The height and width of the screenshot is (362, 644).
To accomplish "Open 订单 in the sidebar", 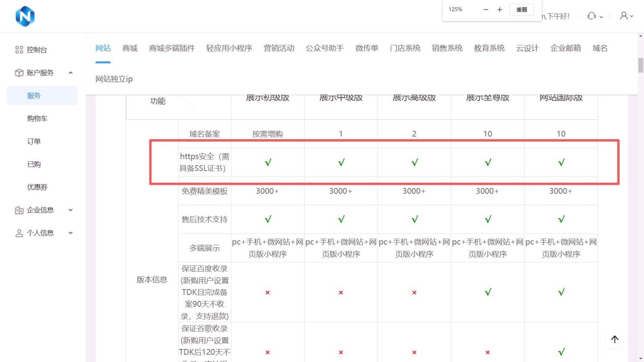I will pyautogui.click(x=34, y=141).
